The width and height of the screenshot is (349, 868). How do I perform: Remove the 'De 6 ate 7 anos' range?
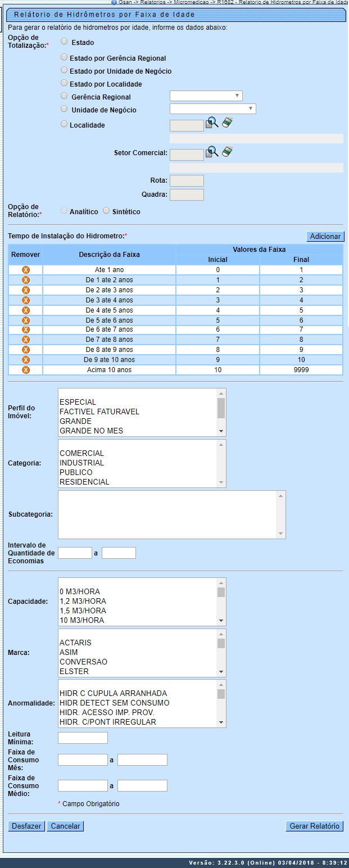click(25, 329)
